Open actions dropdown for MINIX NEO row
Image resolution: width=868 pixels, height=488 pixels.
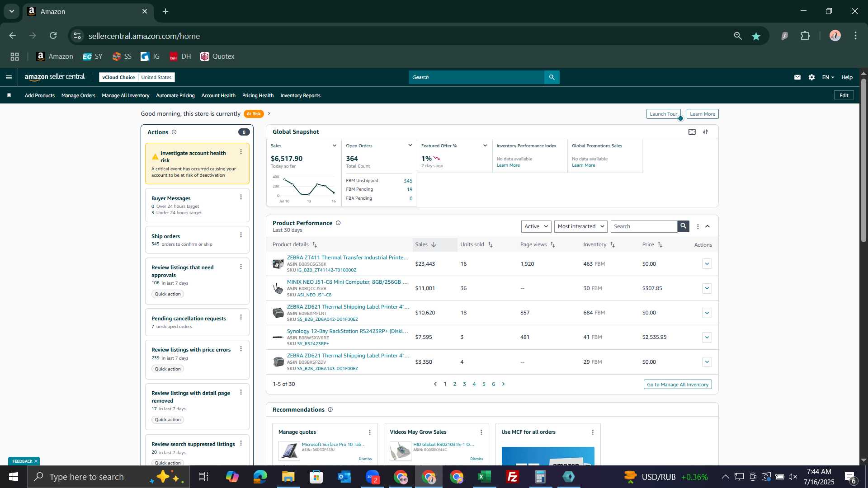tap(707, 288)
